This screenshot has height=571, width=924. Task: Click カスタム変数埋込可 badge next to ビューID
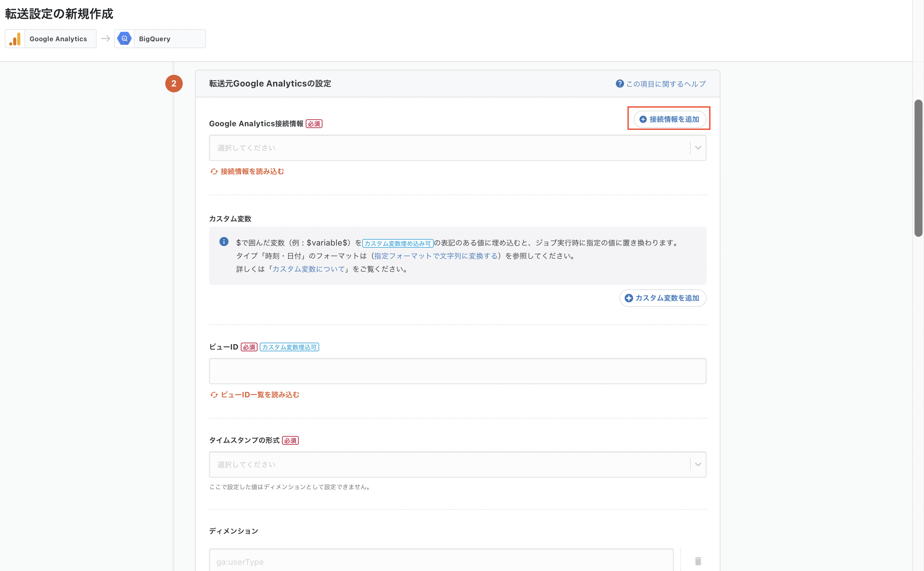point(289,347)
